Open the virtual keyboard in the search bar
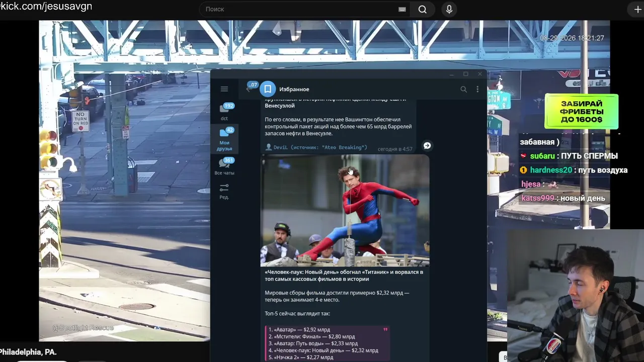The width and height of the screenshot is (644, 362). coord(402,9)
